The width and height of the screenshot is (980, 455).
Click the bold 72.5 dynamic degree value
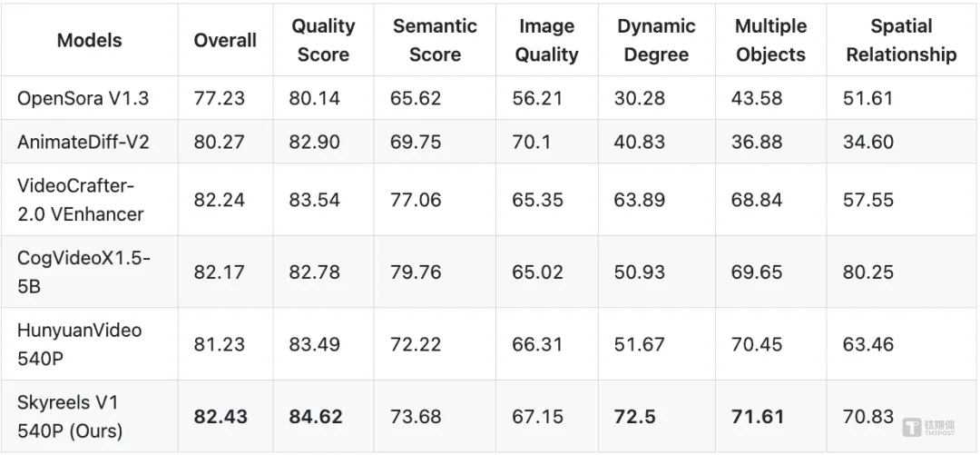(633, 417)
